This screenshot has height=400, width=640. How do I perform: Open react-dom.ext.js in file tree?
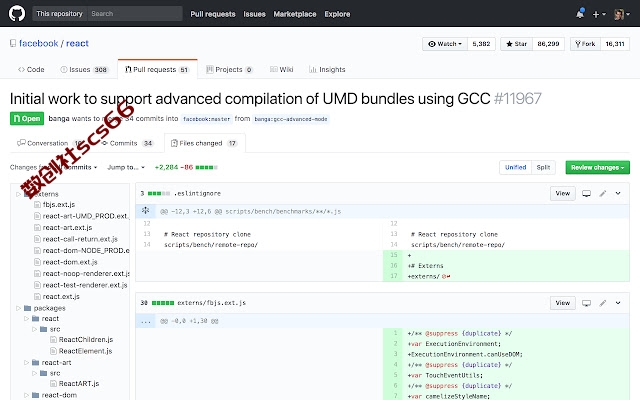coord(70,262)
